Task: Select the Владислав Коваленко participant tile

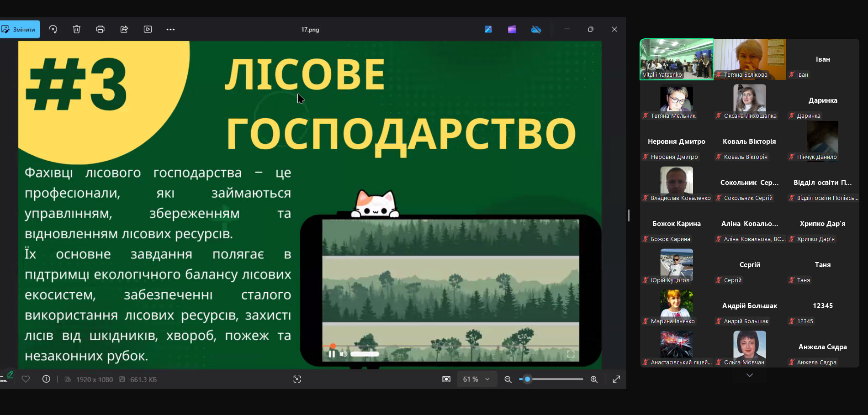Action: click(677, 183)
